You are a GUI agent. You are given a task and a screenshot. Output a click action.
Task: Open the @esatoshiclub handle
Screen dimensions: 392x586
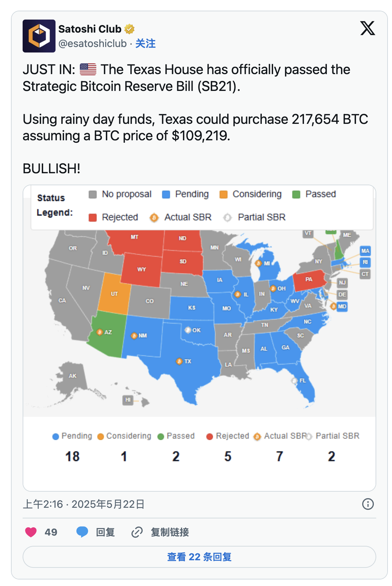(93, 44)
